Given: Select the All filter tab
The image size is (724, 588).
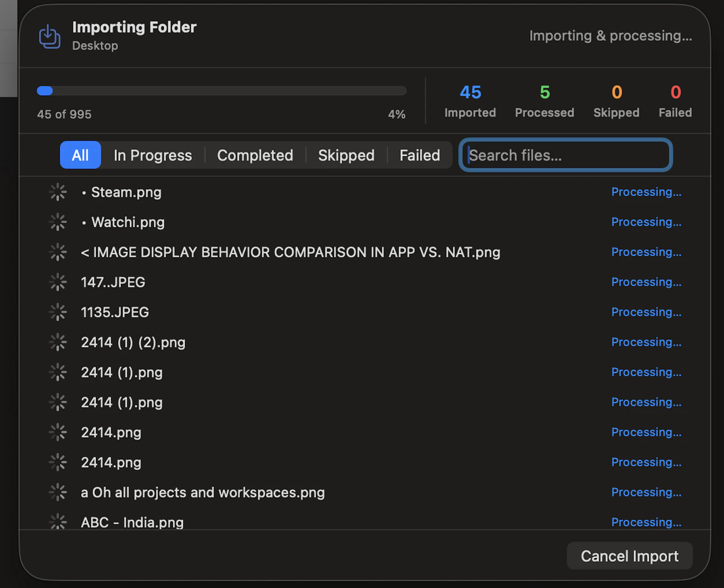Looking at the screenshot, I should [x=81, y=155].
